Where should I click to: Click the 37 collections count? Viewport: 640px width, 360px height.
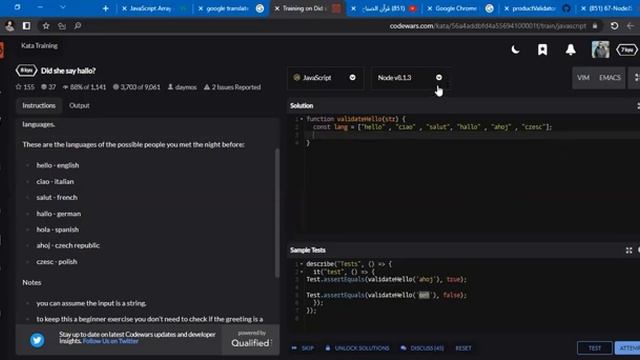pyautogui.click(x=49, y=87)
